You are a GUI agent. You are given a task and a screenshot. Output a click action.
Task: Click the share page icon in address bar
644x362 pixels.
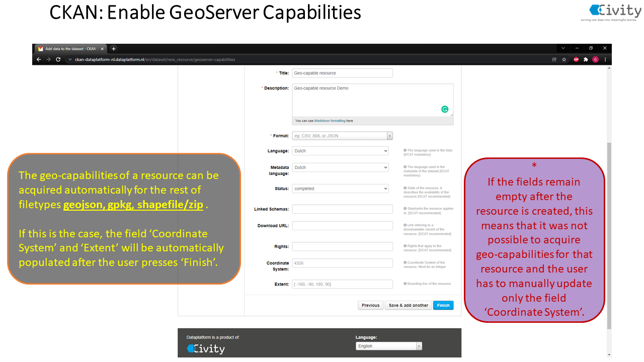[554, 59]
